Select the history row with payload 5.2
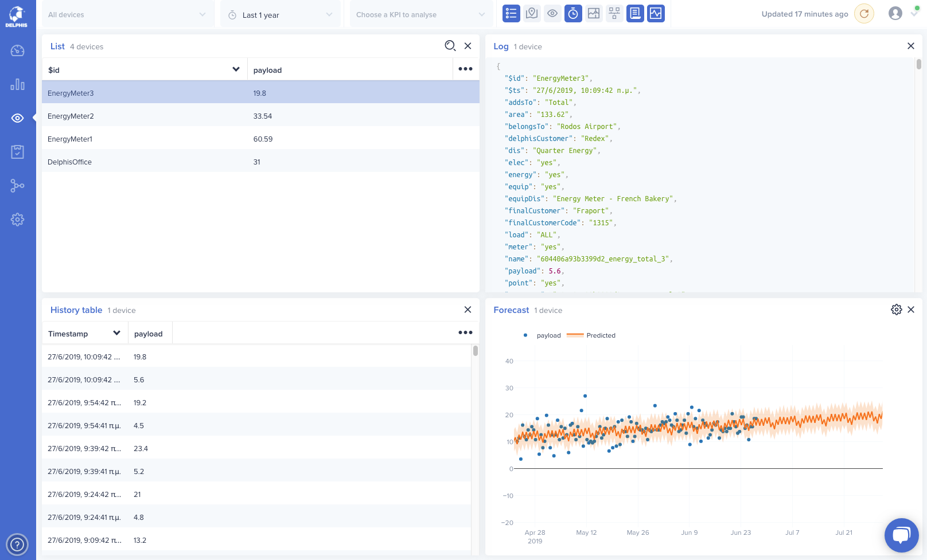The image size is (927, 560). coord(256,471)
